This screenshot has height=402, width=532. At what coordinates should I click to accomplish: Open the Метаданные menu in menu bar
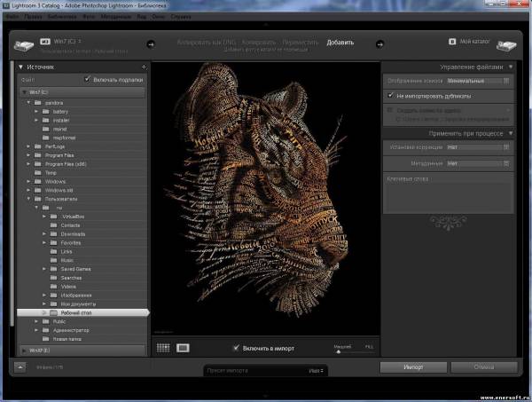pos(115,17)
